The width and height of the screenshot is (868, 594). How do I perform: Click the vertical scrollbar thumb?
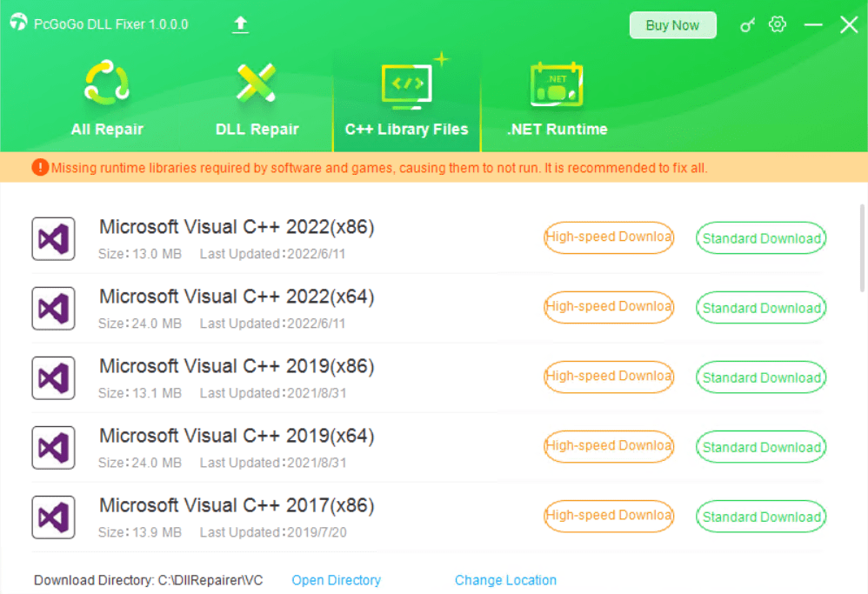[x=862, y=248]
